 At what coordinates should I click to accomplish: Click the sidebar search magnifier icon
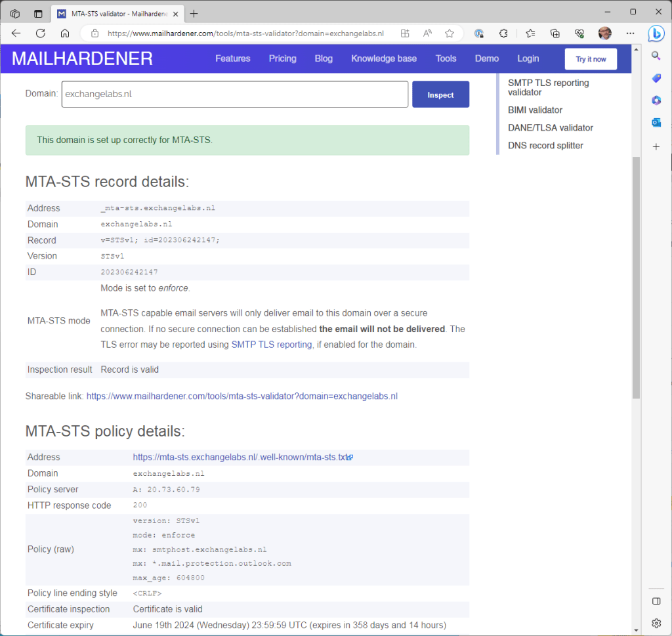(x=656, y=56)
